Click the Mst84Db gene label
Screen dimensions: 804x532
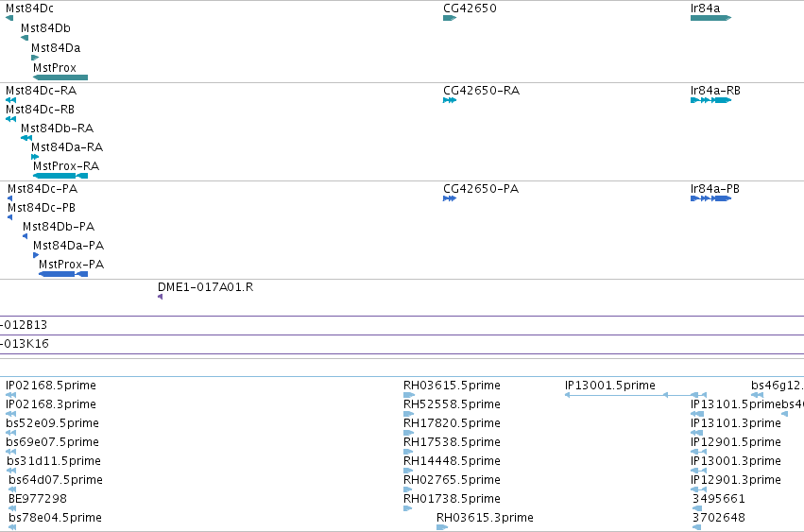pos(45,28)
